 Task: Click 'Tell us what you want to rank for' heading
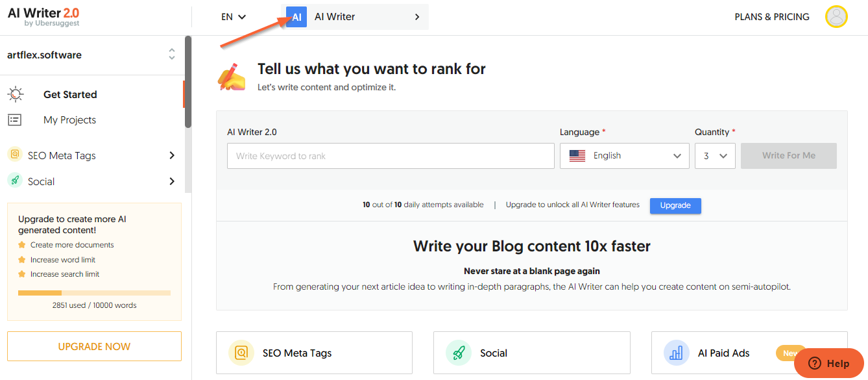(372, 69)
